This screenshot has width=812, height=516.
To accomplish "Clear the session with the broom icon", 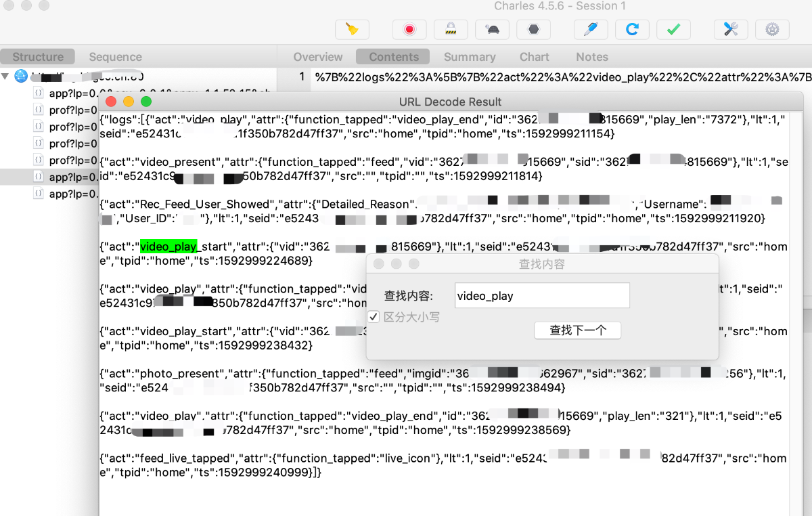I will click(352, 30).
